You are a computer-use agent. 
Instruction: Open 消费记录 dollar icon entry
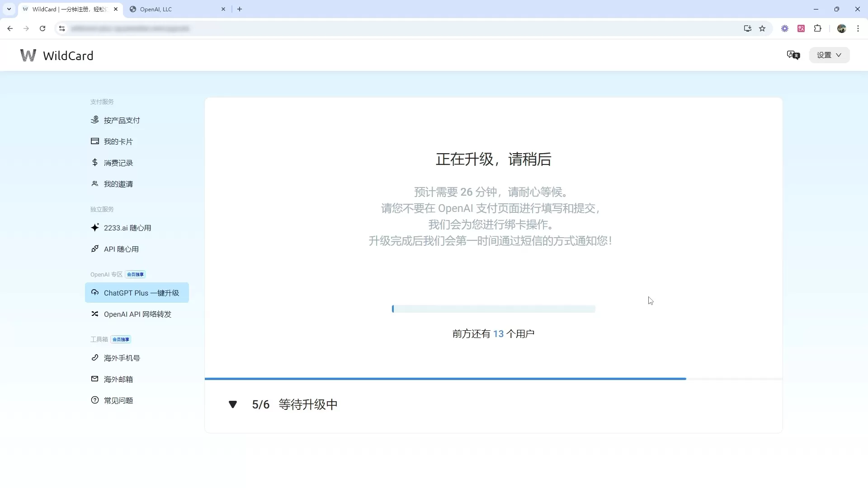pyautogui.click(x=94, y=163)
